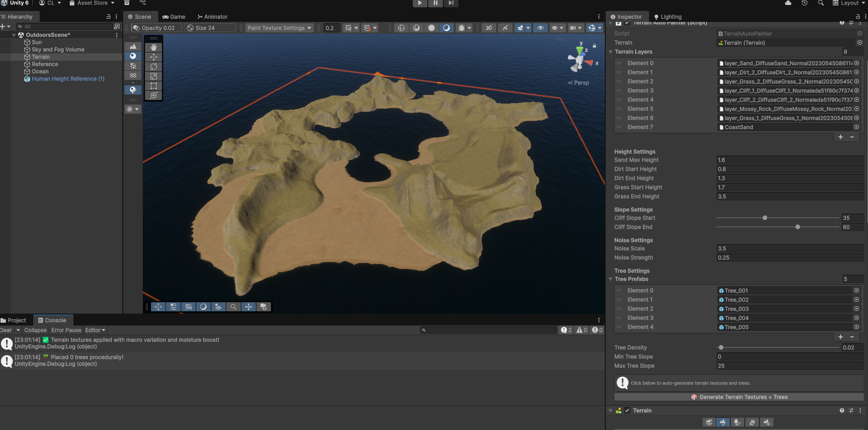
Task: Click the Sand Max Height input field
Action: pos(790,160)
